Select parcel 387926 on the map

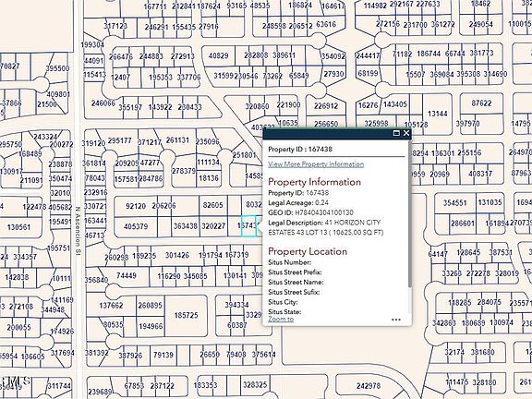coord(130,356)
